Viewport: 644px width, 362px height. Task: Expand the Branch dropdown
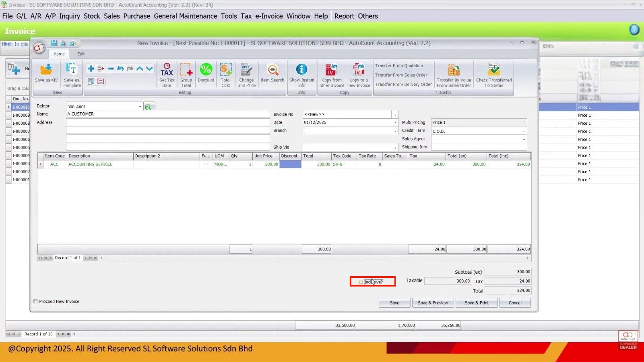[395, 131]
